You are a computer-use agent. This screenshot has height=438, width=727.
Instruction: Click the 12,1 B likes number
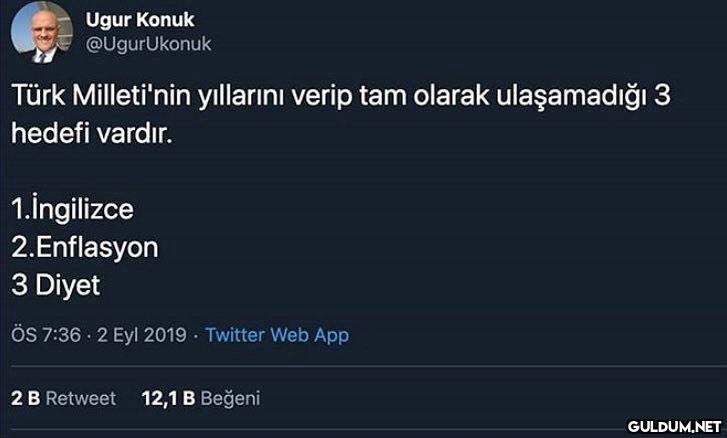point(168,398)
